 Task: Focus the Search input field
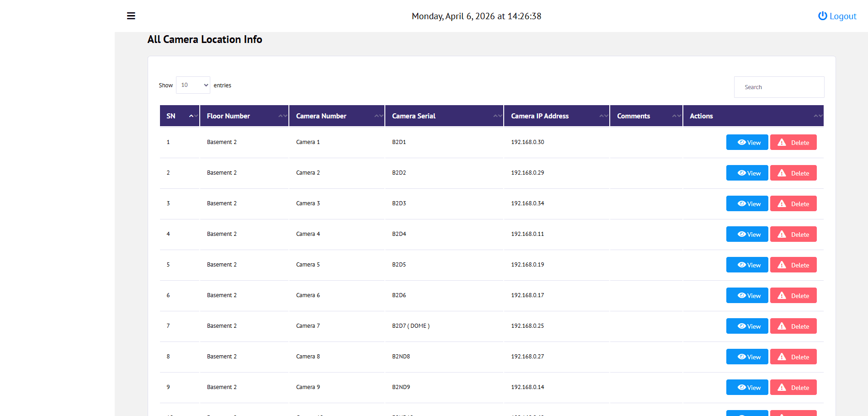779,87
